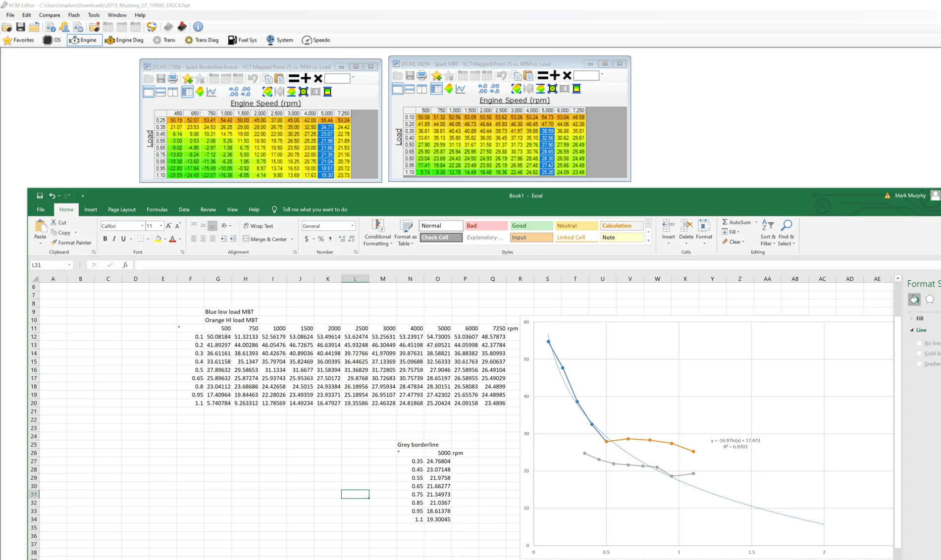Image resolution: width=941 pixels, height=560 pixels.
Task: Click the Format Painter in Excel
Action: tap(71, 243)
